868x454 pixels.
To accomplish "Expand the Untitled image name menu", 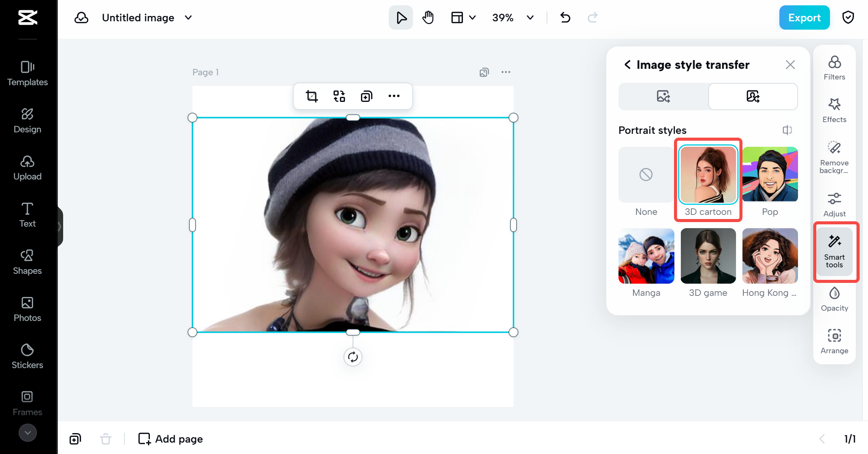I will 188,17.
